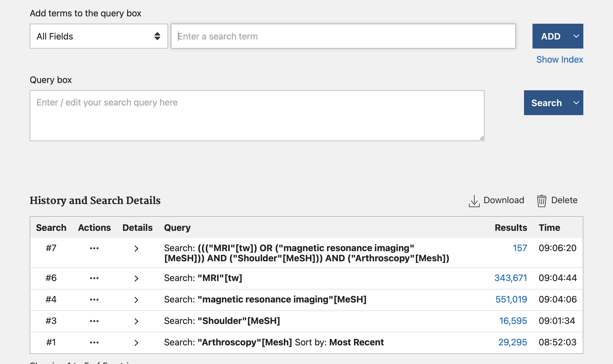Expand details for the "MRI"[tw] search
The width and height of the screenshot is (613, 364).
(x=136, y=279)
